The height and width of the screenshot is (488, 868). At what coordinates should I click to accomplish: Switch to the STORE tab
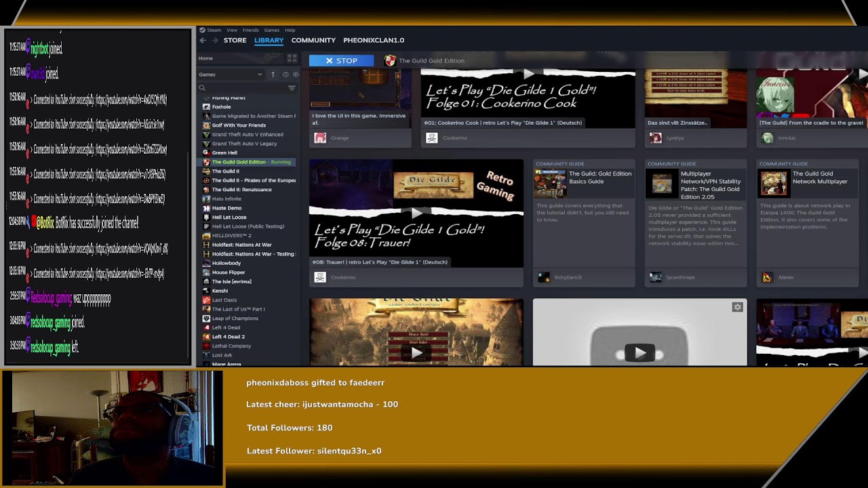point(235,41)
